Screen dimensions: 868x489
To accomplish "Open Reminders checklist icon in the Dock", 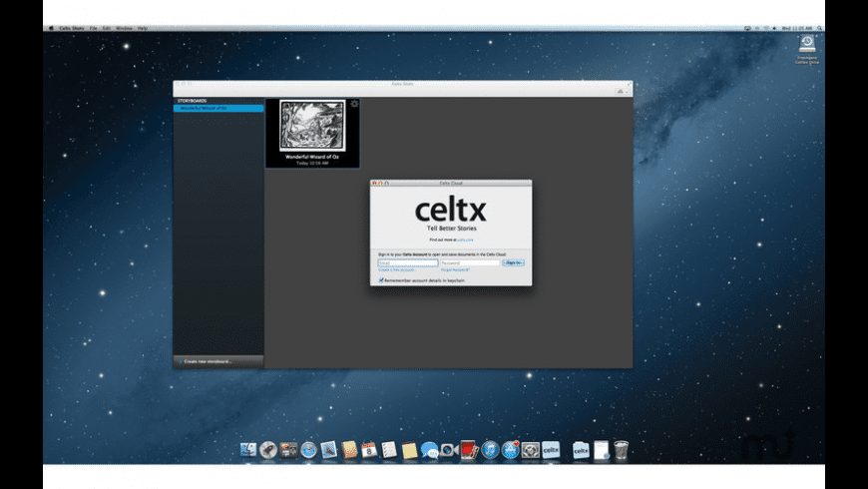I will (x=389, y=450).
